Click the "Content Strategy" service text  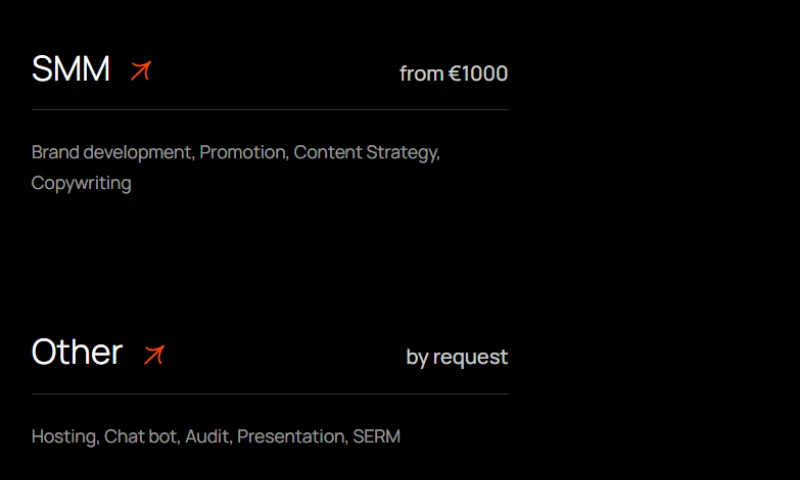(x=366, y=153)
